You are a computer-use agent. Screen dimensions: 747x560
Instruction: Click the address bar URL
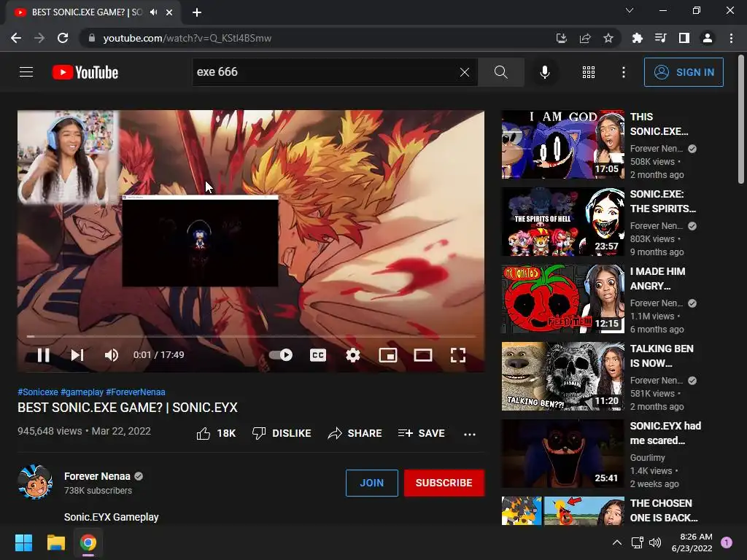click(x=187, y=38)
